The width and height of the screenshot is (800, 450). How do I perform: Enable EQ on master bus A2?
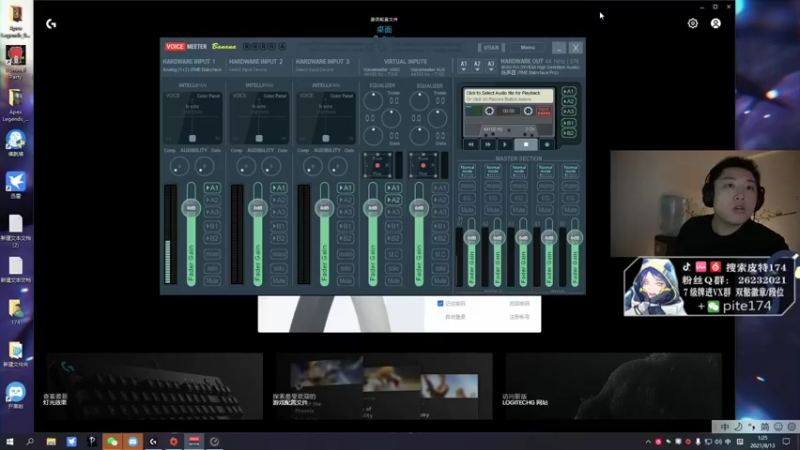tap(493, 198)
